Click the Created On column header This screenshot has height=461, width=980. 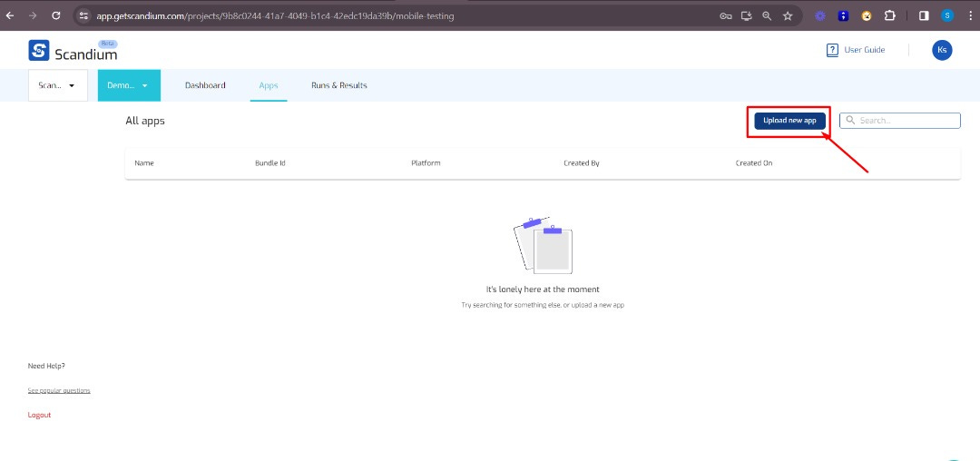(x=754, y=163)
